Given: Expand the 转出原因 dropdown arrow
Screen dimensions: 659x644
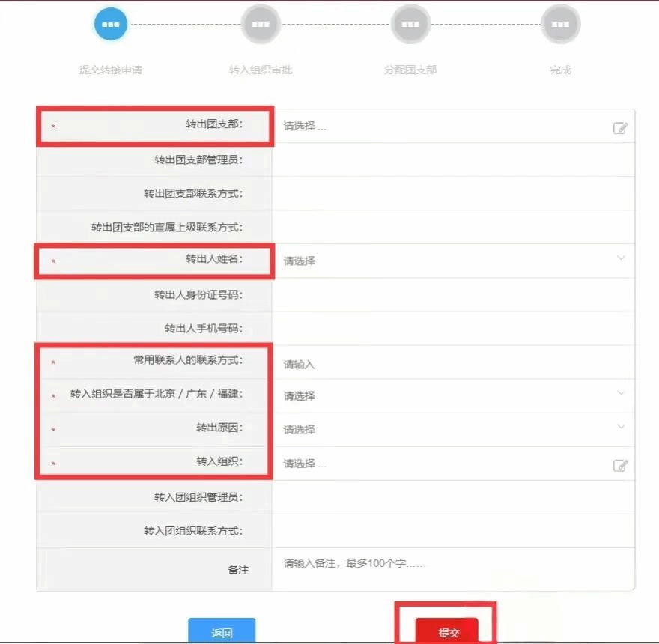Looking at the screenshot, I should [x=620, y=427].
